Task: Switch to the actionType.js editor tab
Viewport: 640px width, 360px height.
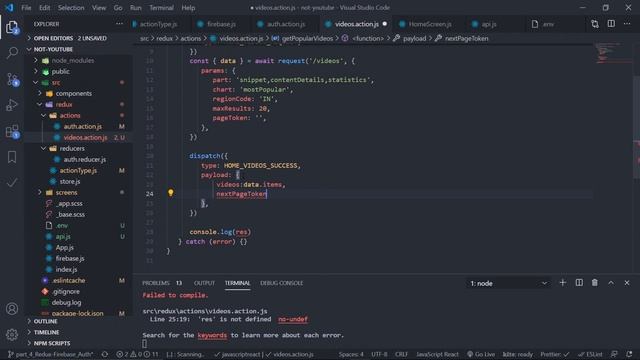Action: [158, 24]
